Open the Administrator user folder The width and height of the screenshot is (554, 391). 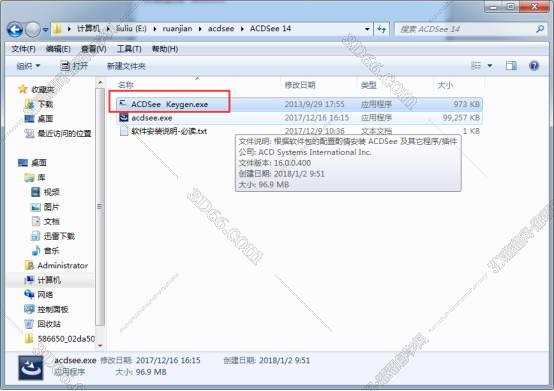pyautogui.click(x=63, y=265)
